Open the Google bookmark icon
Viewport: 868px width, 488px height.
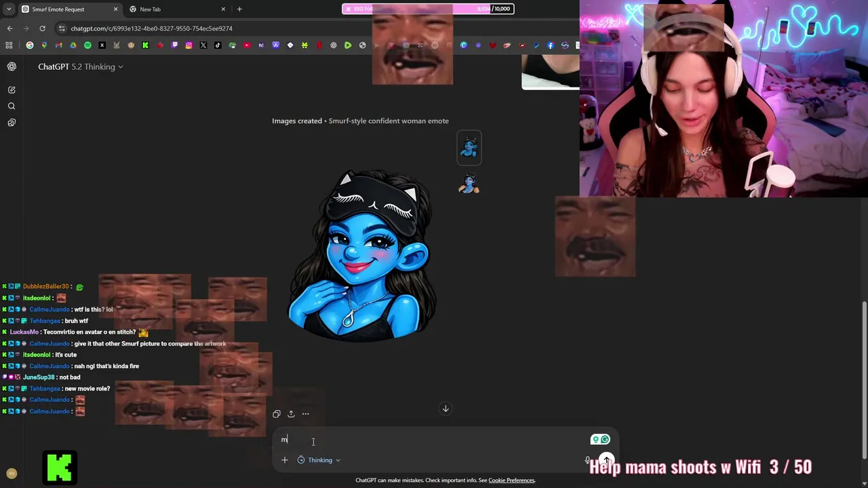(30, 45)
